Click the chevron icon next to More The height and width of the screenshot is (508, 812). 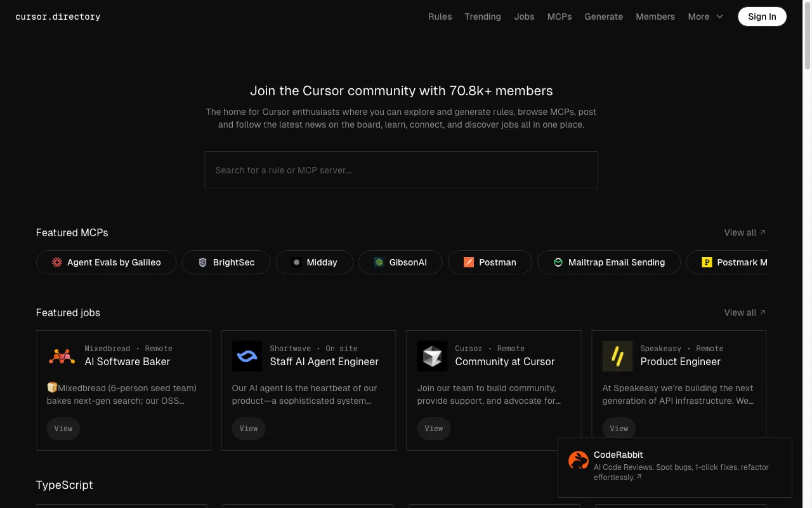pos(719,17)
